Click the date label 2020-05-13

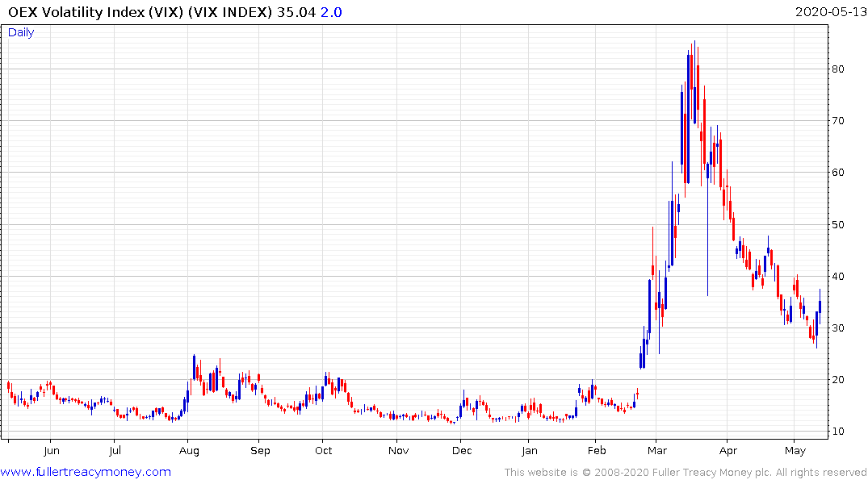click(831, 12)
